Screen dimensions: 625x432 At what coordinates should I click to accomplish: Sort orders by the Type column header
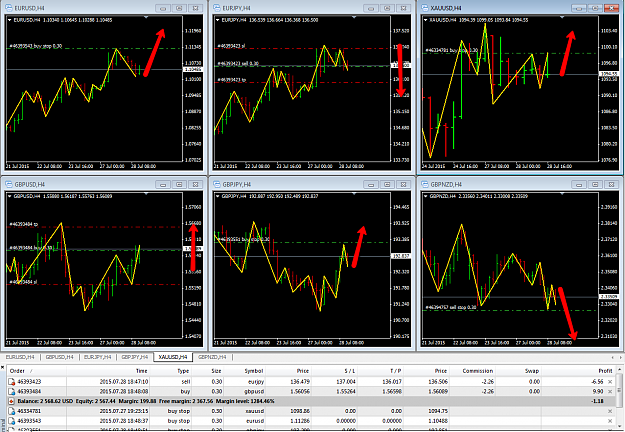tap(170, 371)
